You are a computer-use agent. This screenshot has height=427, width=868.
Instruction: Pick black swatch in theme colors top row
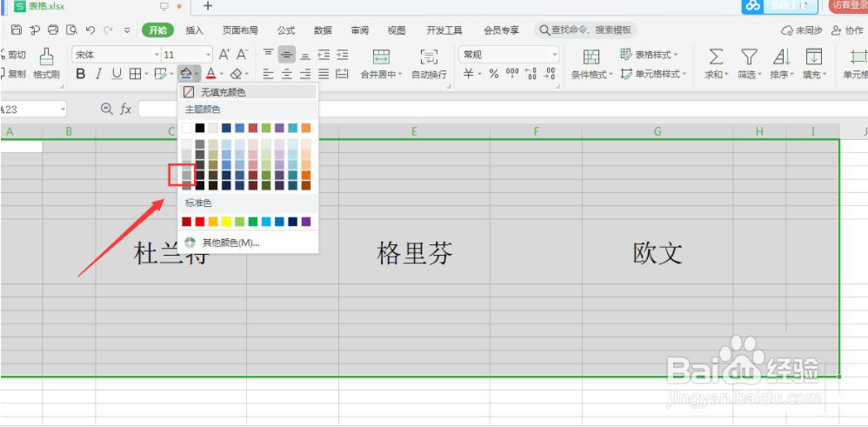click(200, 128)
